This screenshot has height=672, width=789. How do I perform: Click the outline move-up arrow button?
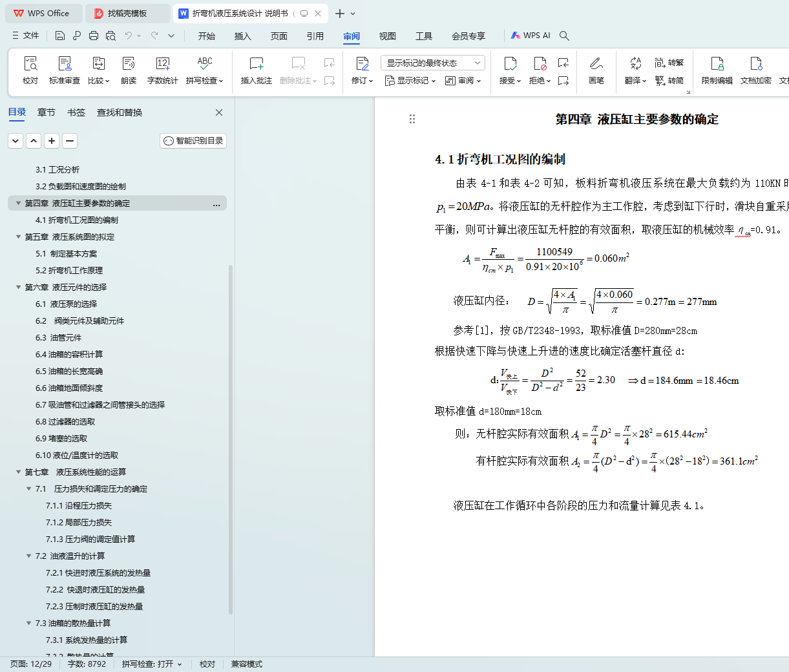[34, 140]
